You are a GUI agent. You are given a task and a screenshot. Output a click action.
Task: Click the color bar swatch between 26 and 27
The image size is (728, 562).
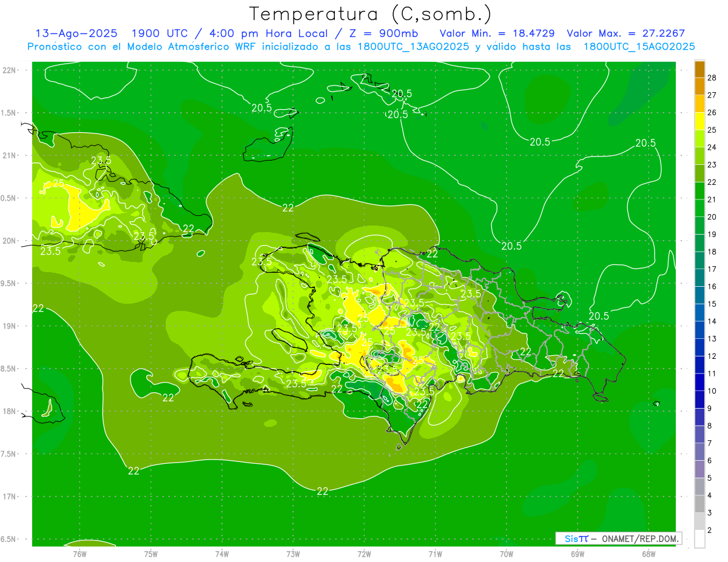tap(699, 104)
